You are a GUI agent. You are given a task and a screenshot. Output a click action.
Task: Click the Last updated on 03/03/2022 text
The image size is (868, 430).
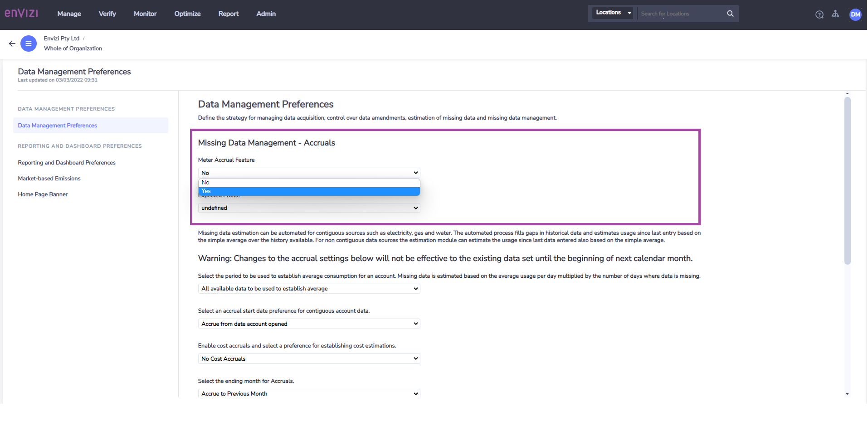coord(58,80)
